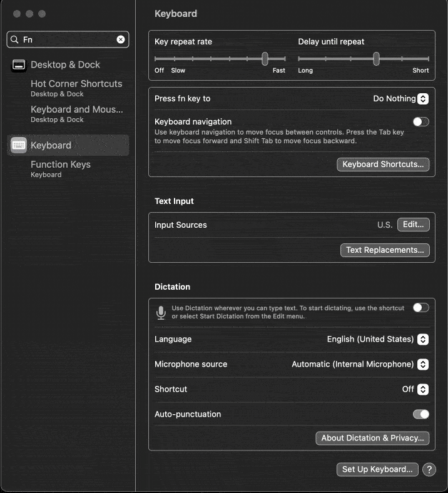Click the Keyboard page title
The width and height of the screenshot is (448, 493).
(x=176, y=14)
